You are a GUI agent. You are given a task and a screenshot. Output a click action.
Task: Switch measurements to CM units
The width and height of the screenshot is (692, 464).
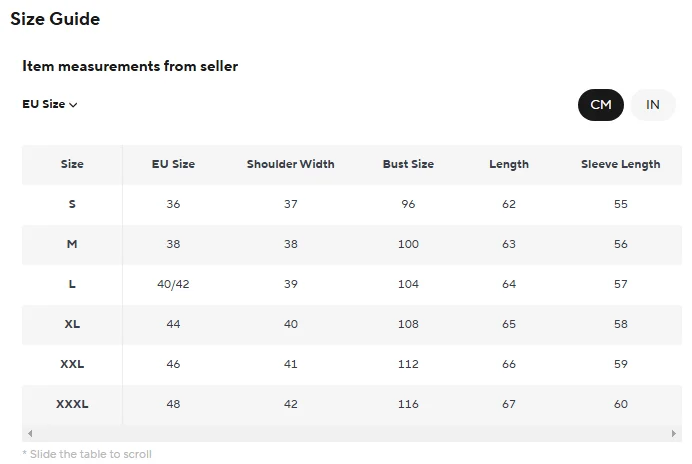click(600, 105)
